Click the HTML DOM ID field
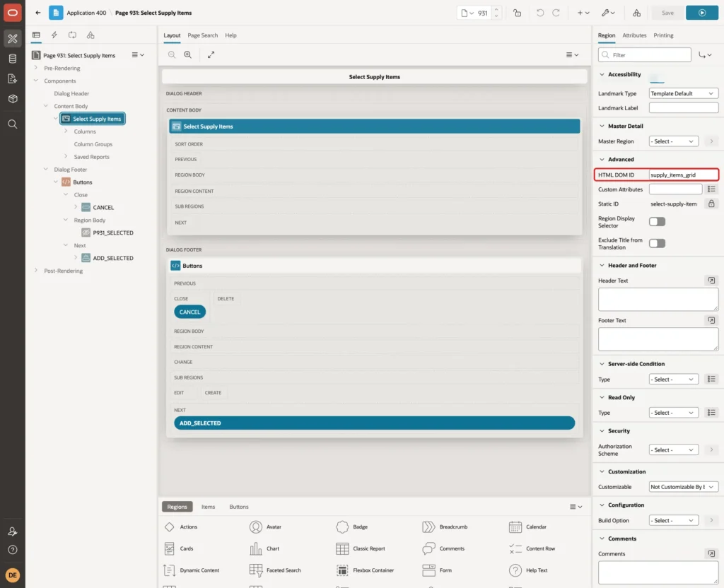 [x=683, y=175]
